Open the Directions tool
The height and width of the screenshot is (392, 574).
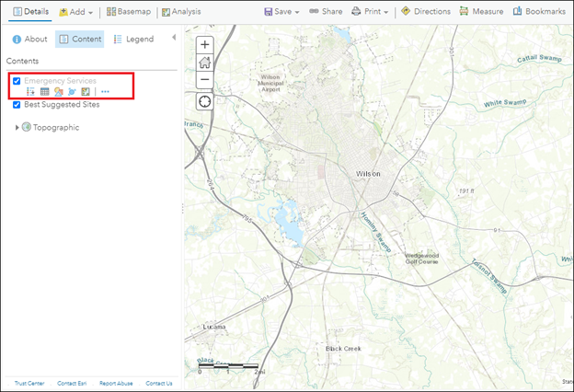[426, 12]
